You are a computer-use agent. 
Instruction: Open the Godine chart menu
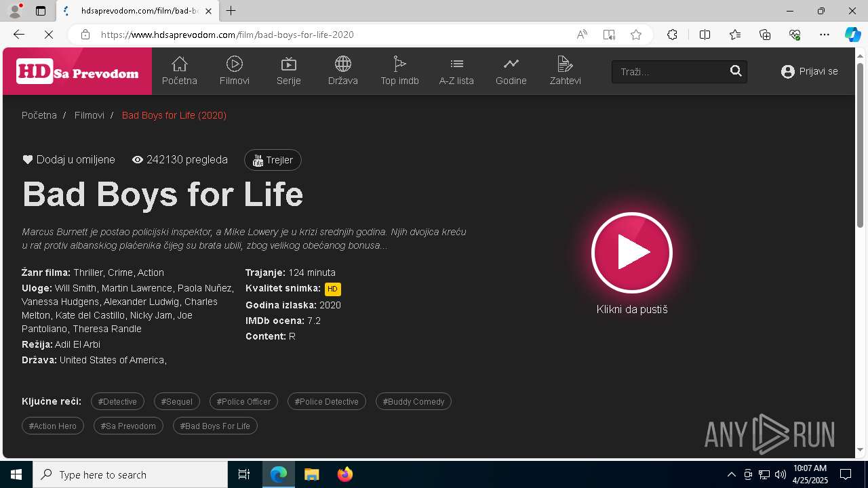tap(511, 70)
